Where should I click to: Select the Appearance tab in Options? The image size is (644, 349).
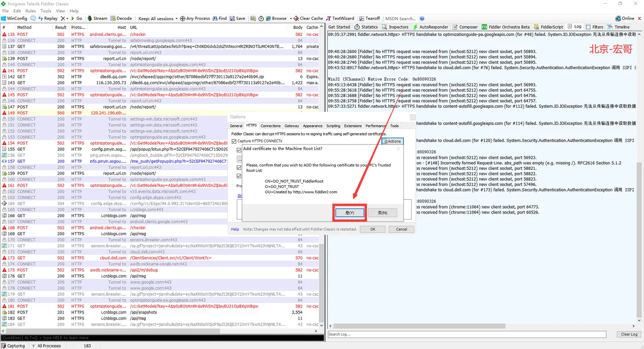point(313,126)
